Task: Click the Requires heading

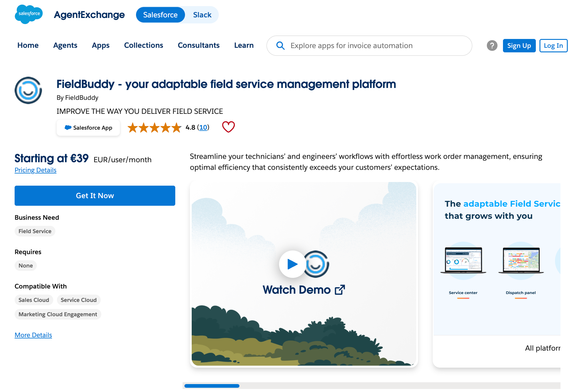Action: tap(28, 252)
